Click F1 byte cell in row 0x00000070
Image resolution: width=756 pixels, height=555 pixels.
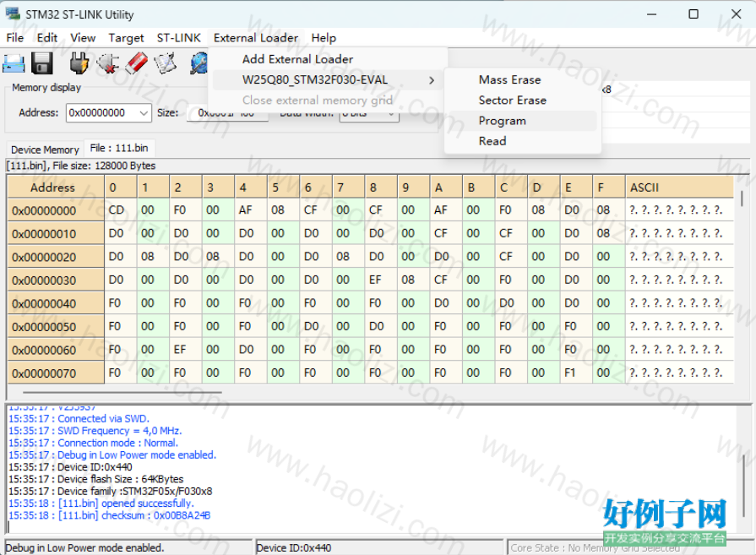[x=576, y=373]
